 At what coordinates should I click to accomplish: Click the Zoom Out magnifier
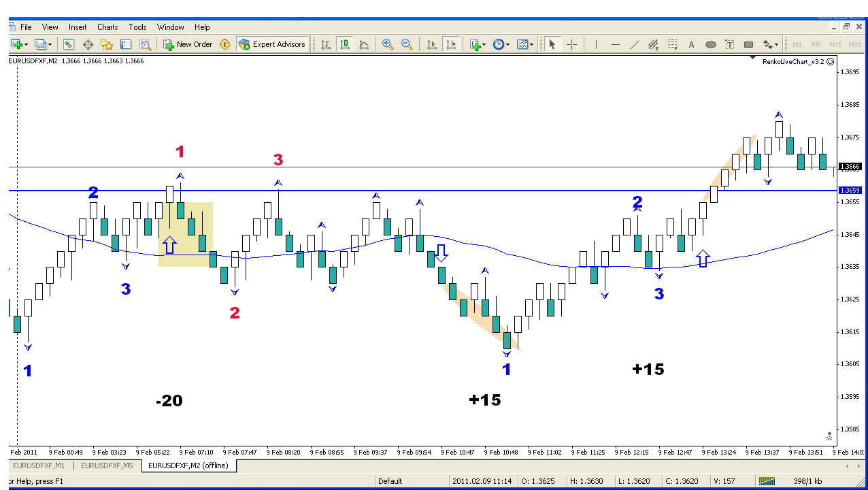pyautogui.click(x=407, y=44)
